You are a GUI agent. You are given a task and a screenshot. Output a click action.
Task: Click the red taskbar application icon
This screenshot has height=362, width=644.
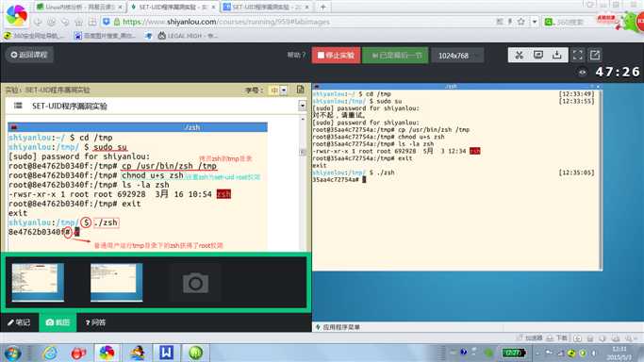78,353
